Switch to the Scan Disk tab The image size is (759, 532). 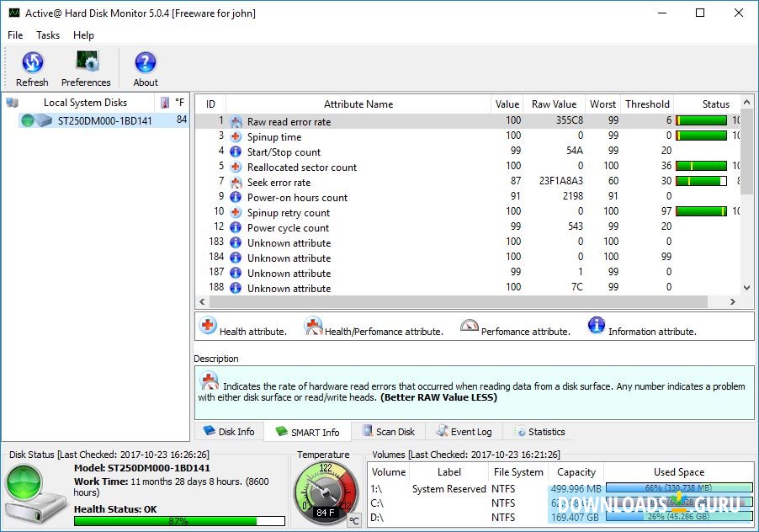(389, 431)
